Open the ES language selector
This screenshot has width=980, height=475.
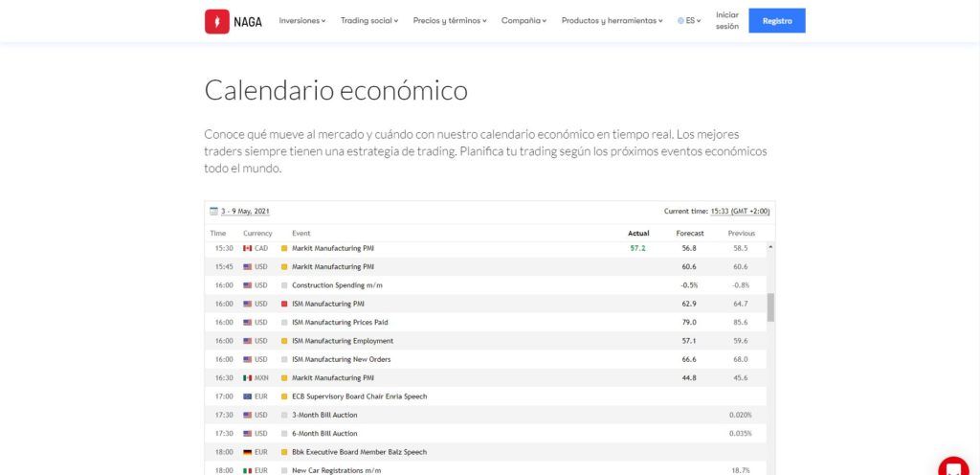[689, 21]
